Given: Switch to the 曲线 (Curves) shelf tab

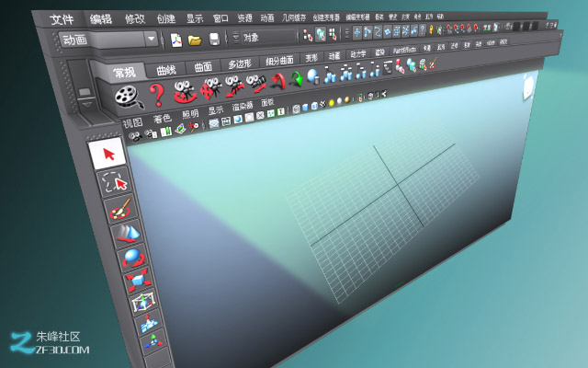Looking at the screenshot, I should point(166,70).
